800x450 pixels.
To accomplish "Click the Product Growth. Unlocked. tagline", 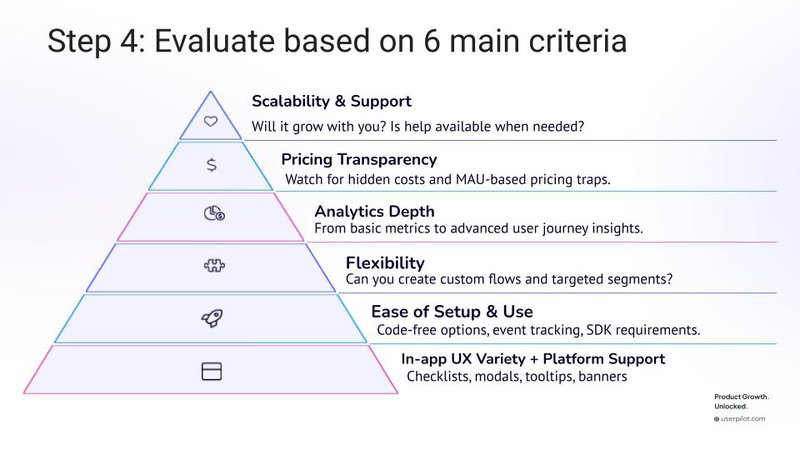I will (741, 401).
